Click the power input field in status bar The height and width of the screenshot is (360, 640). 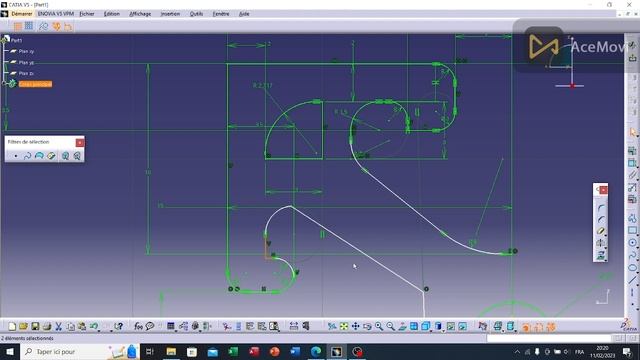pos(548,338)
